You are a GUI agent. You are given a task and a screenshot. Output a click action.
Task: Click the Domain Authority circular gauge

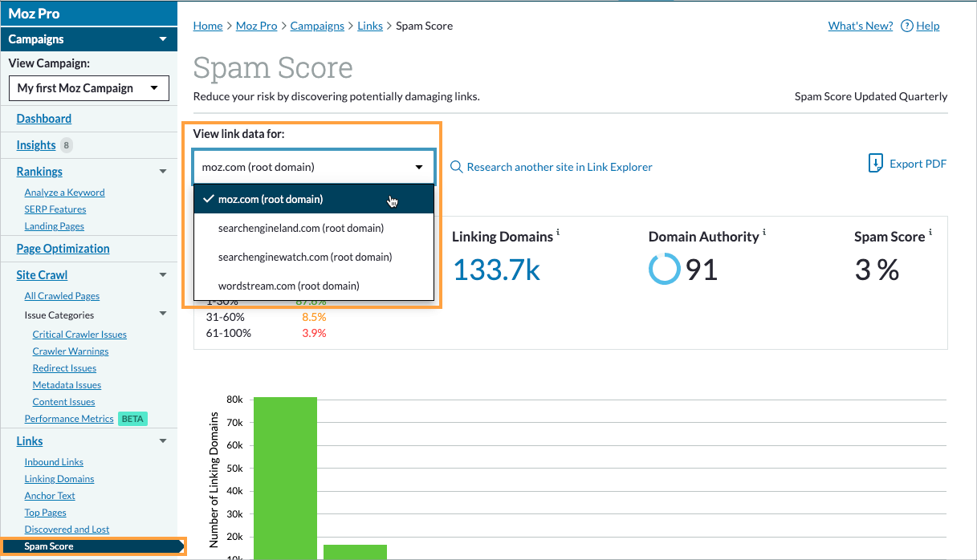click(664, 269)
